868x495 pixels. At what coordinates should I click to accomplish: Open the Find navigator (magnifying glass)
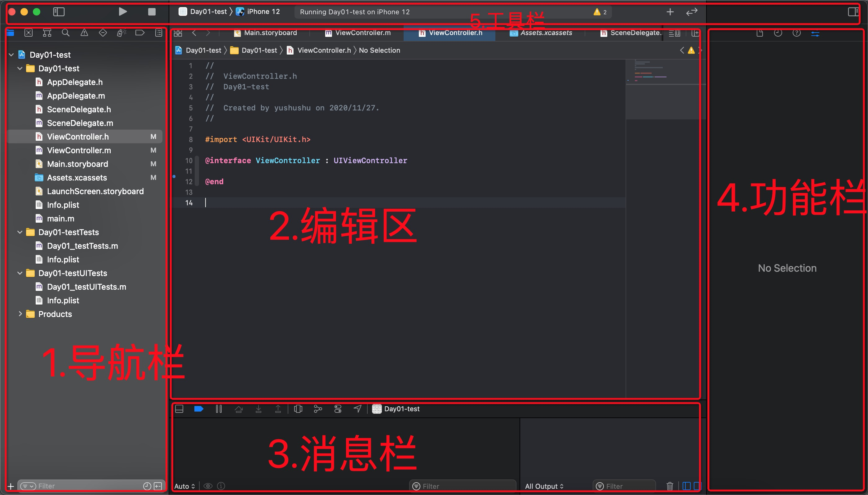click(66, 33)
